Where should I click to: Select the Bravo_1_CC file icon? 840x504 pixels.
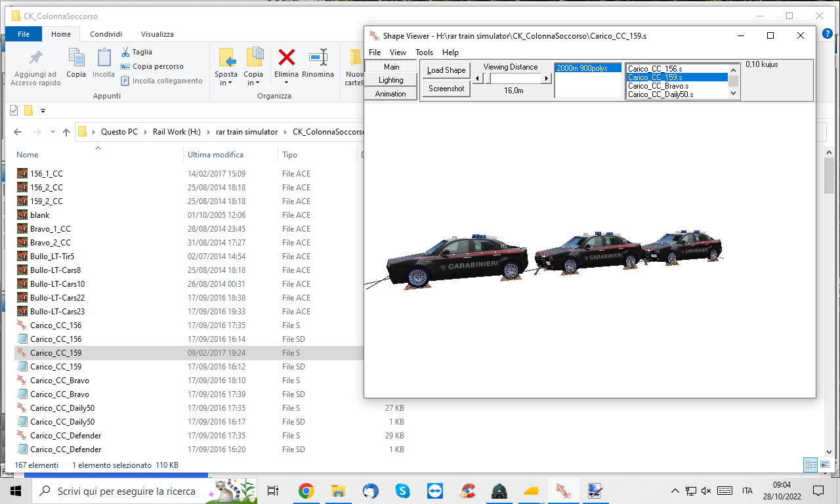point(22,229)
